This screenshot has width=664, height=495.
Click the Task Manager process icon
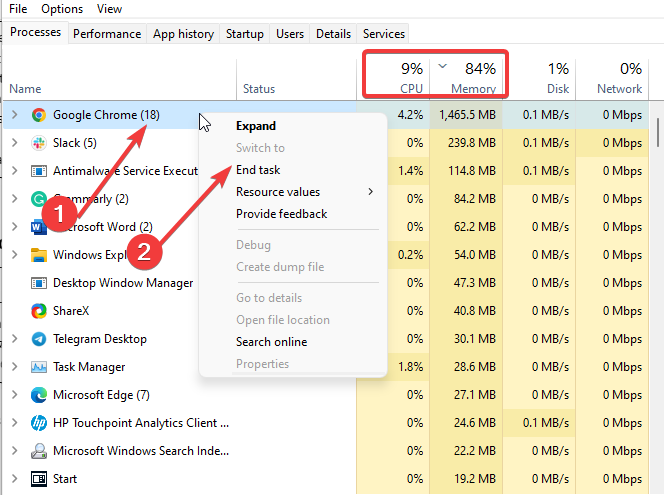click(x=39, y=367)
